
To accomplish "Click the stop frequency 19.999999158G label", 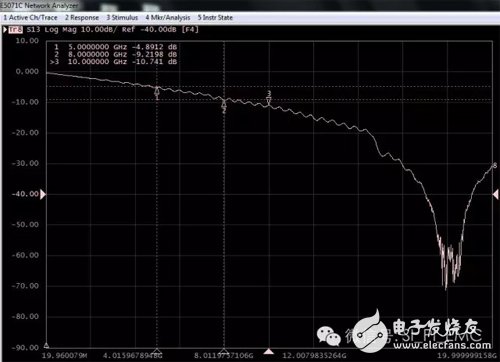I will (466, 356).
